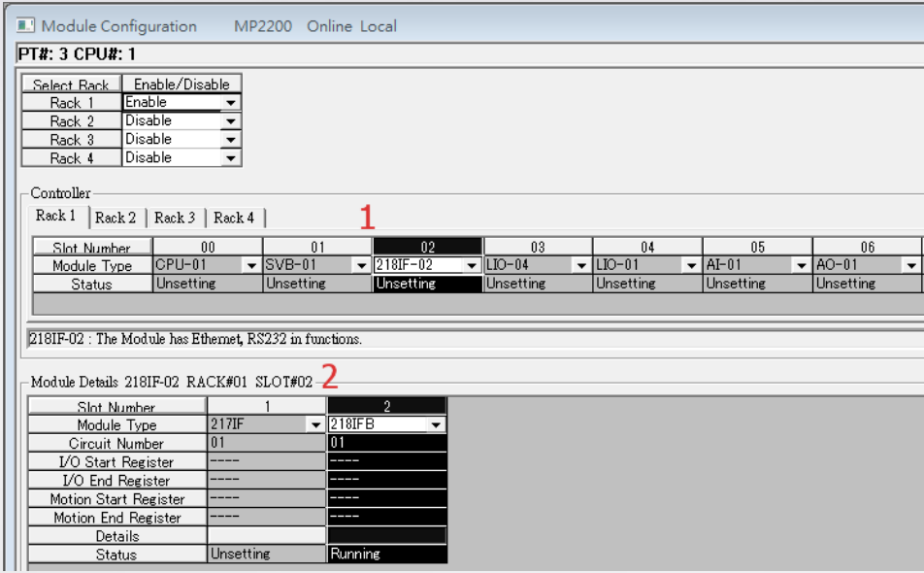Switch to the Rack 4 tab
This screenshot has height=573, width=924.
tap(234, 218)
